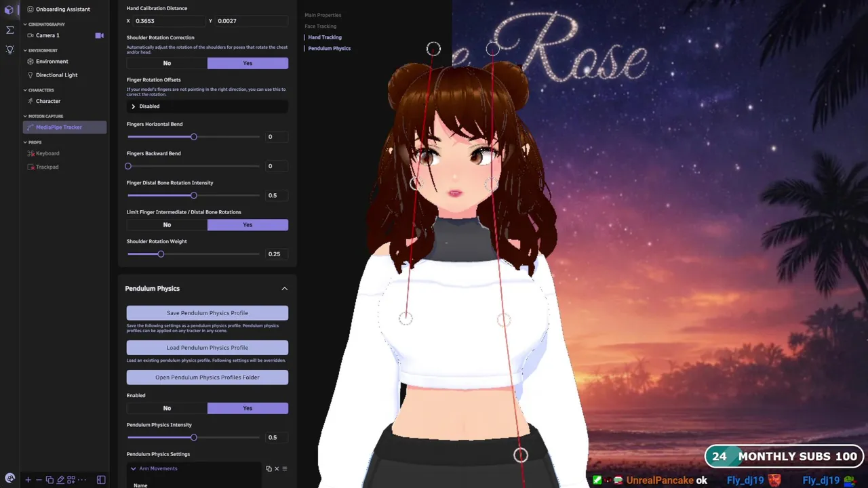Click the Fingers Horizontal Bend slider
The width and height of the screenshot is (868, 488).
tap(193, 137)
